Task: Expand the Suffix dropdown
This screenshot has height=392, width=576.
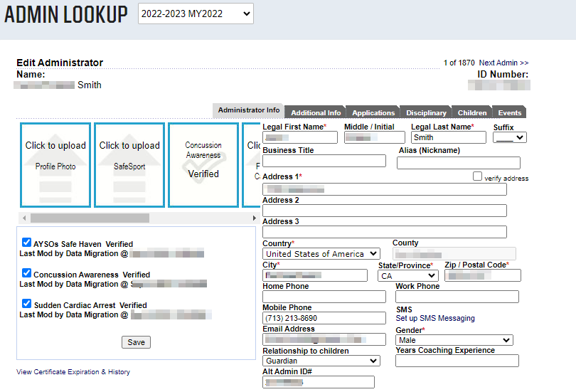Action: pyautogui.click(x=509, y=137)
